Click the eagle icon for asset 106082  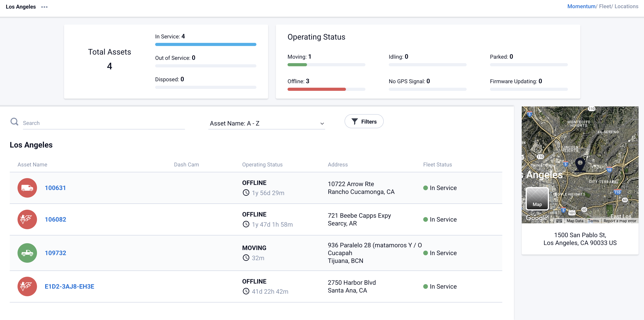point(27,219)
